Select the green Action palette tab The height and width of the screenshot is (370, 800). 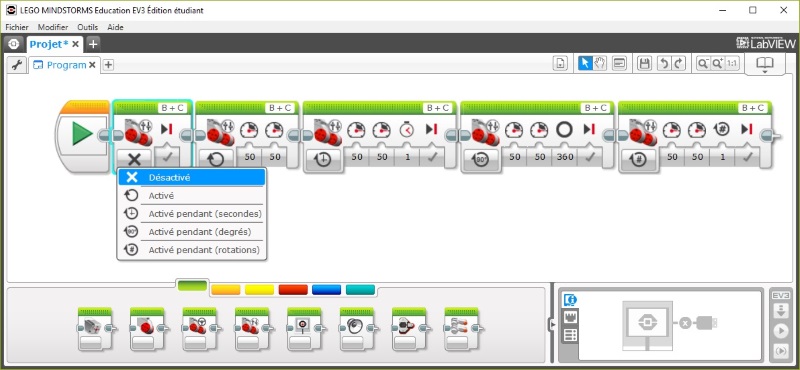[x=192, y=286]
